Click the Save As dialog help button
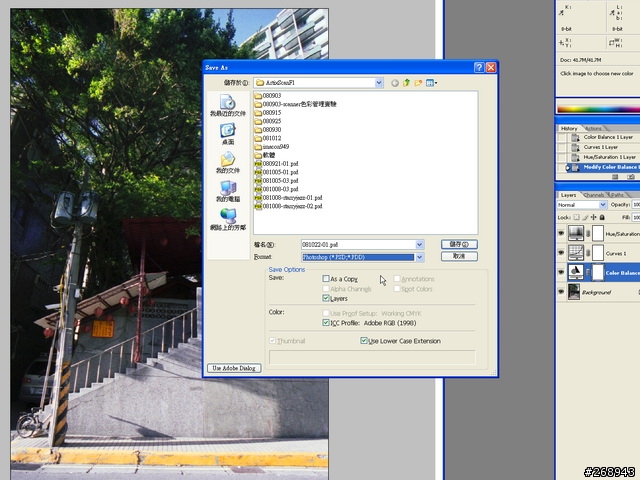 click(x=479, y=67)
